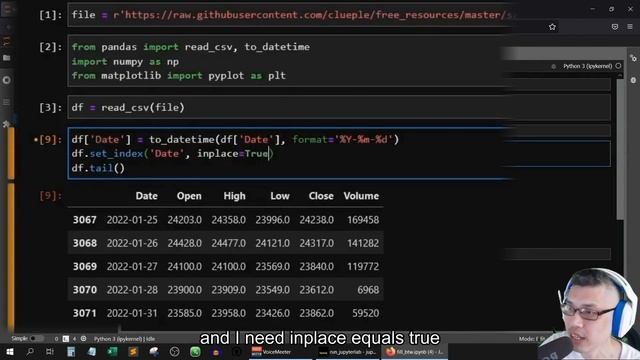This screenshot has height=360, width=640.
Task: Click the df.tail() line in cell 9
Action: tap(98, 168)
